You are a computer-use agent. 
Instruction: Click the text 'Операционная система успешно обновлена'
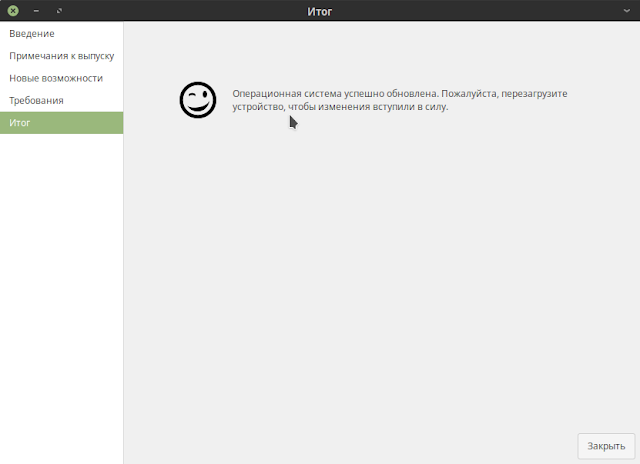(335, 93)
